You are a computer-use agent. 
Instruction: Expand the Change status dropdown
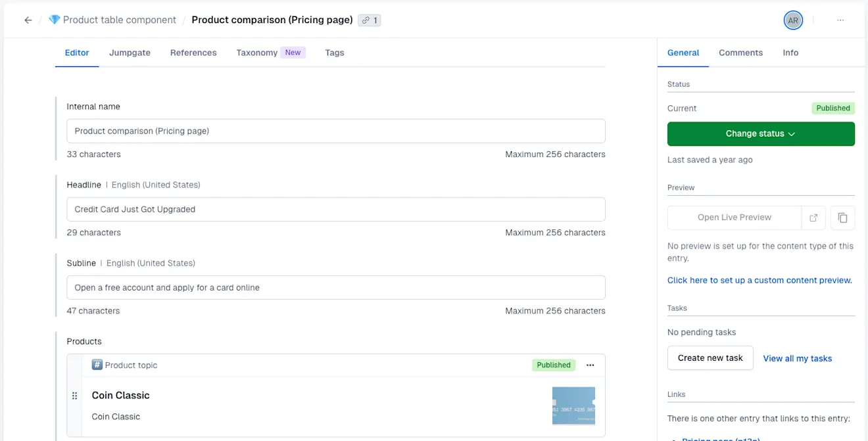[x=761, y=133]
